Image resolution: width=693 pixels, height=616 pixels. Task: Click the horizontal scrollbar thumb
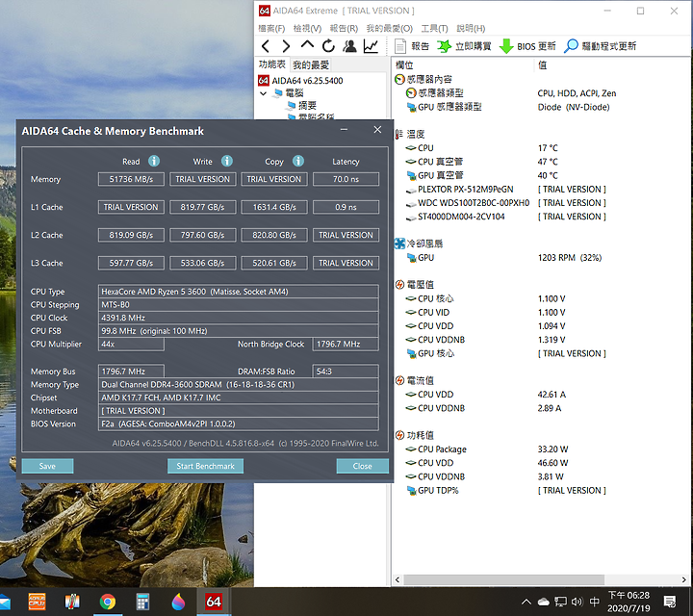point(503,579)
